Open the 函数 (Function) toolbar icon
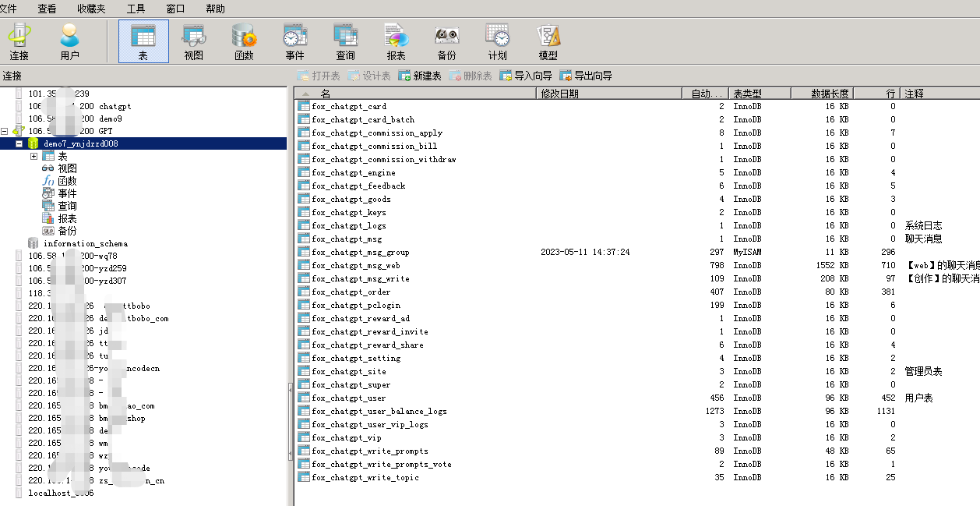This screenshot has width=980, height=506. pyautogui.click(x=244, y=42)
